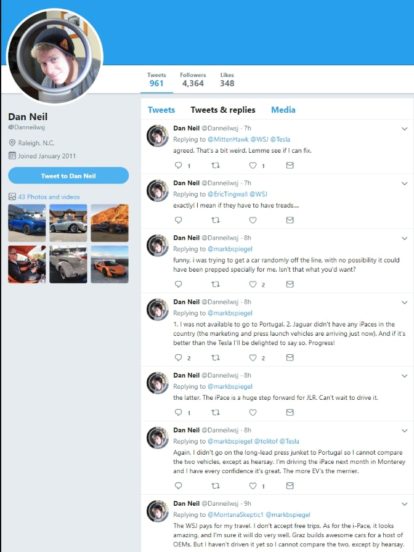Expand chevron on the Portugal Jaguar tweet
This screenshot has height=552, width=414.
point(404,302)
